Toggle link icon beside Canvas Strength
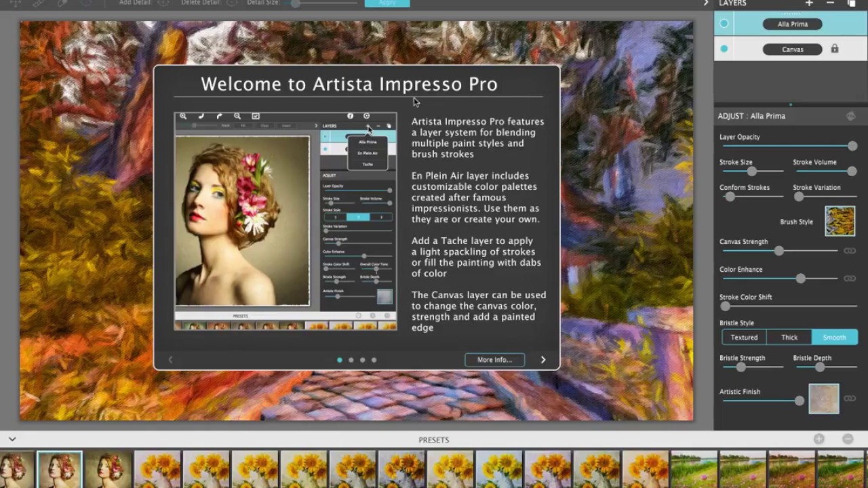868x488 pixels. [x=850, y=251]
